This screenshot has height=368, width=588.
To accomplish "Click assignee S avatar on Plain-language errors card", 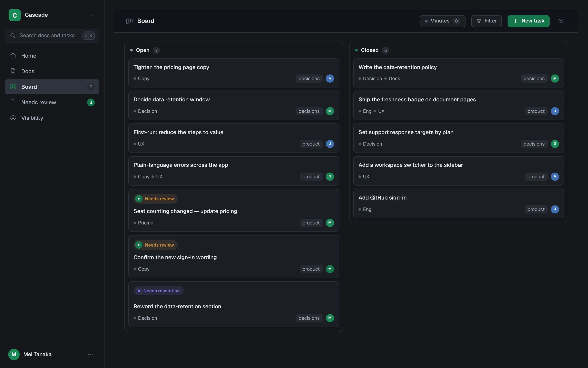I will (330, 177).
